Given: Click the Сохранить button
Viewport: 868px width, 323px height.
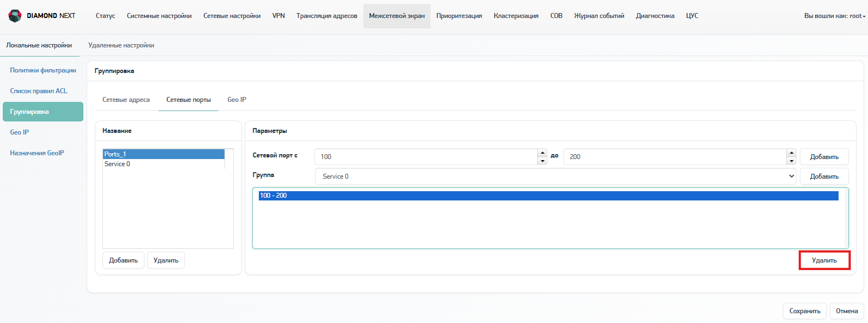Looking at the screenshot, I should (x=805, y=311).
